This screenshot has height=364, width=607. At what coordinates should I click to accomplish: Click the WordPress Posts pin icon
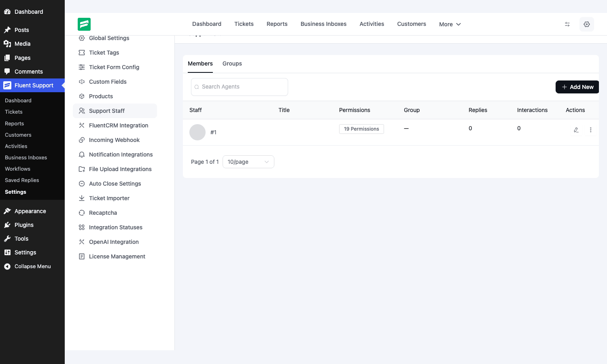click(x=7, y=30)
